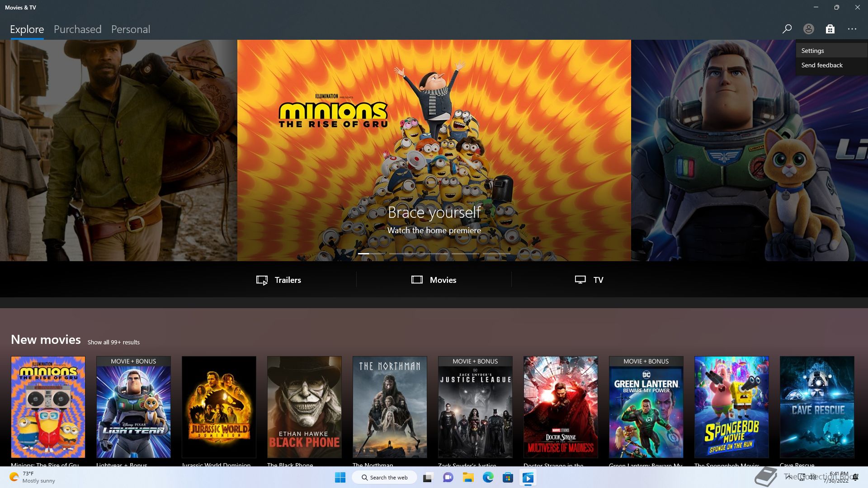This screenshot has height=488, width=868.
Task: Open the Minions Rise of Gru hero banner
Action: tap(434, 150)
